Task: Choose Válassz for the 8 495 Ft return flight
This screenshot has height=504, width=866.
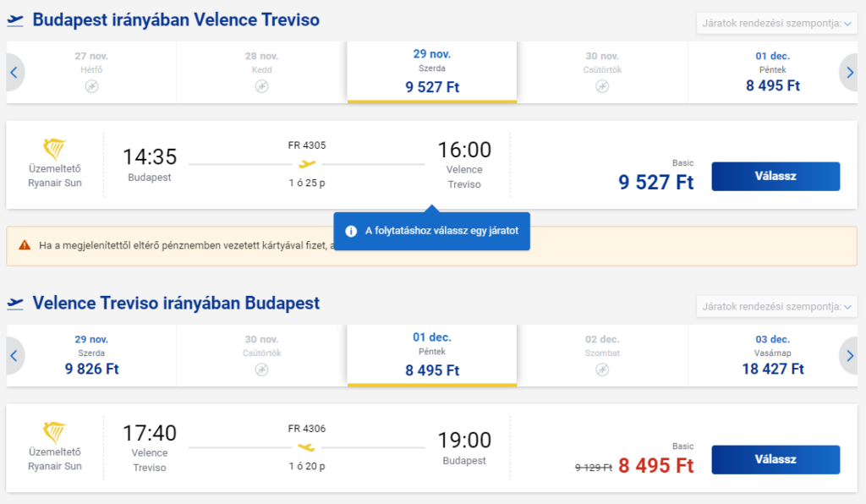Action: tap(776, 459)
